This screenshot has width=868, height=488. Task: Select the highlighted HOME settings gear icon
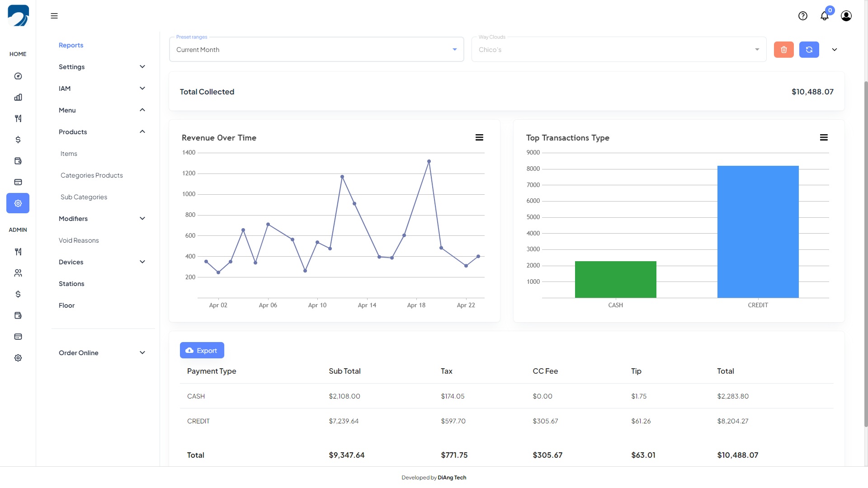click(18, 203)
